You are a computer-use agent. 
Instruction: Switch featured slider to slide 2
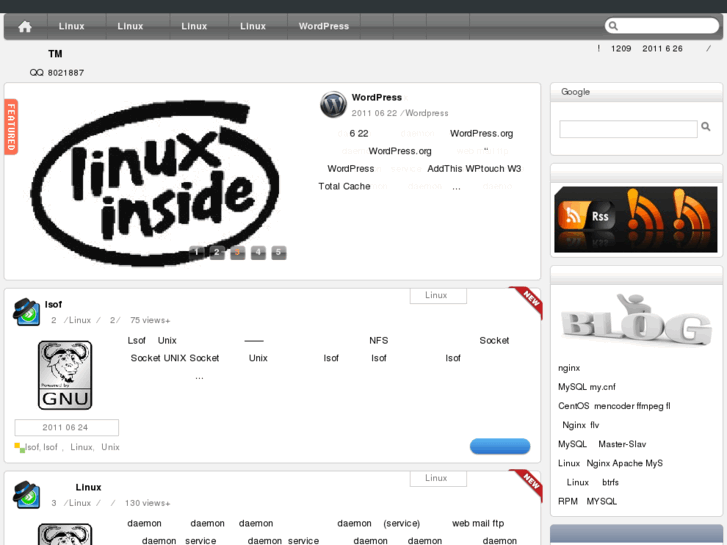pos(217,252)
